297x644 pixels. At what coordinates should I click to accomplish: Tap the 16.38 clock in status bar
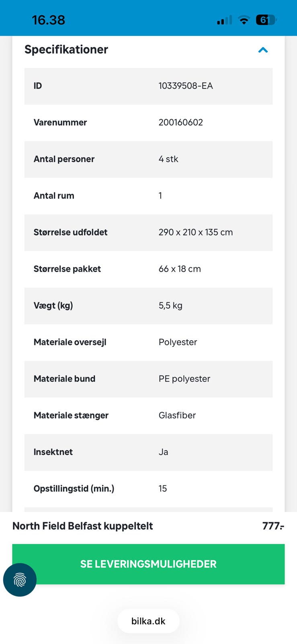click(48, 20)
